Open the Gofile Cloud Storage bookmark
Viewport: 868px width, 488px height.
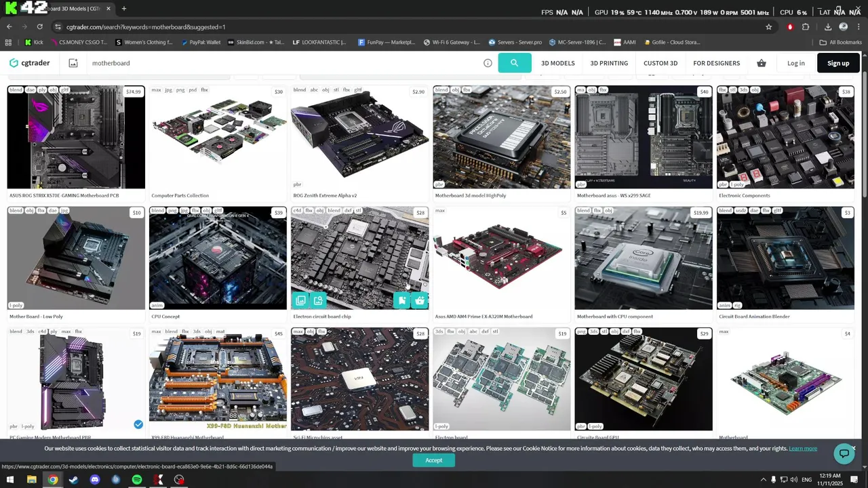click(671, 42)
